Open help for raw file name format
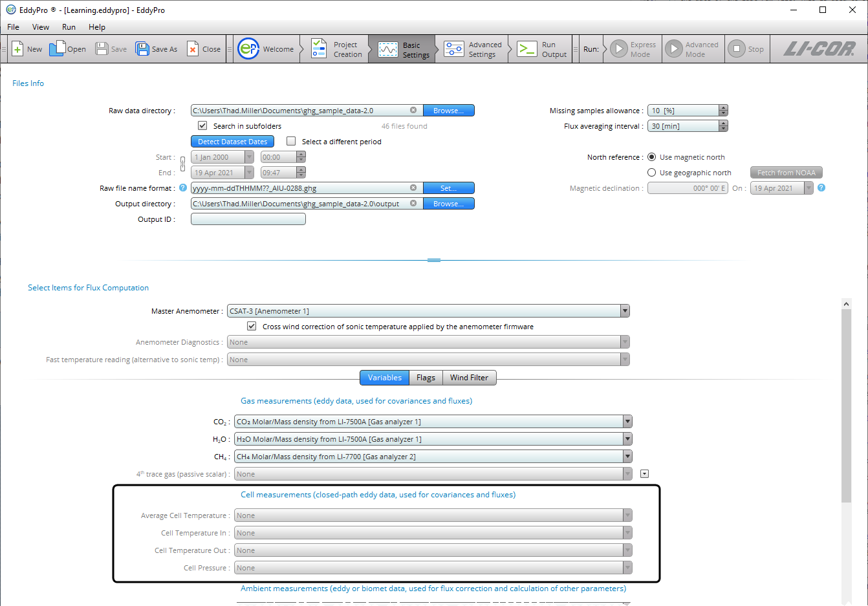 (x=183, y=188)
